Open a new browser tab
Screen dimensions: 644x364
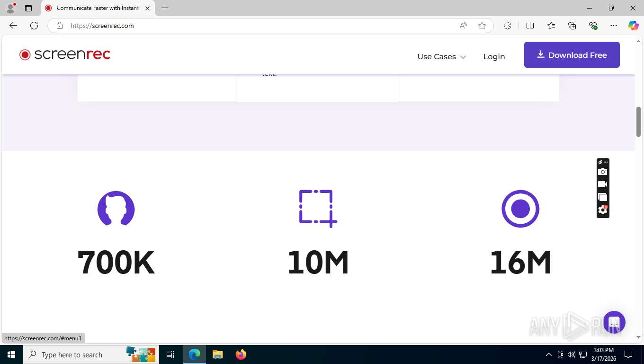165,8
